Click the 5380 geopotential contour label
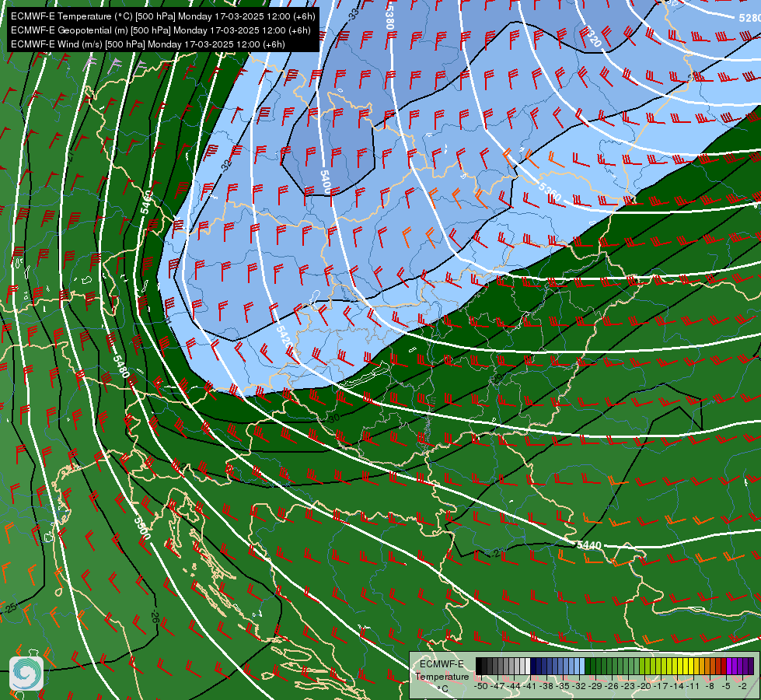The image size is (761, 700). pyautogui.click(x=389, y=16)
